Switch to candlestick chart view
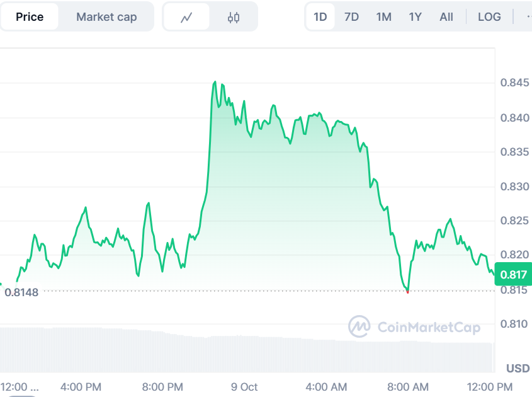Image resolution: width=532 pixels, height=397 pixels. (x=234, y=17)
